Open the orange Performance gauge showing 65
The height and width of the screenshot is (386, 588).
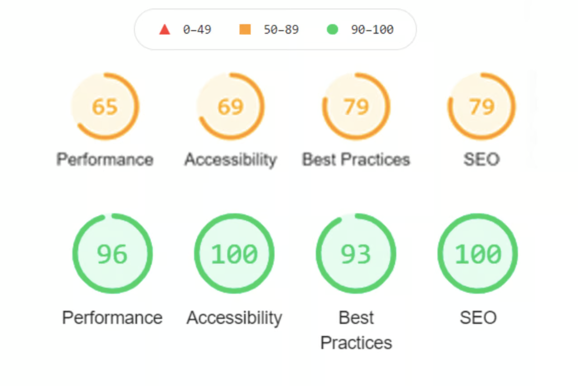point(105,107)
